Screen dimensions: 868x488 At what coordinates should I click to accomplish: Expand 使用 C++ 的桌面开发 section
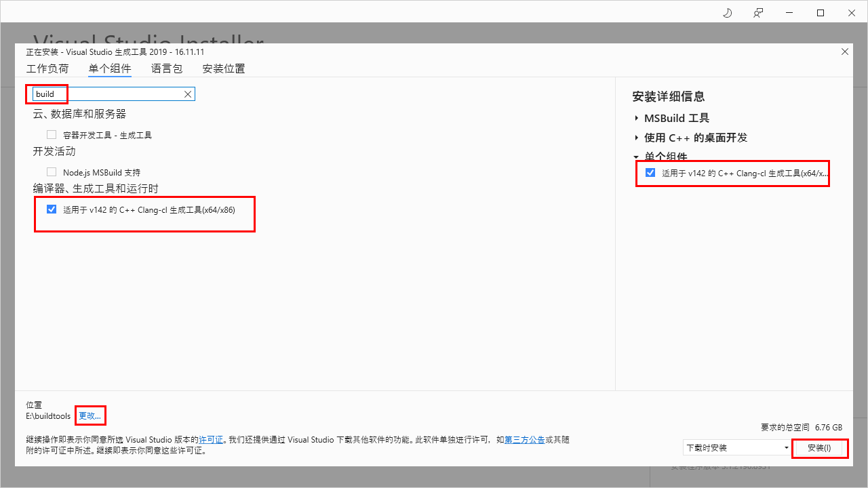point(637,138)
